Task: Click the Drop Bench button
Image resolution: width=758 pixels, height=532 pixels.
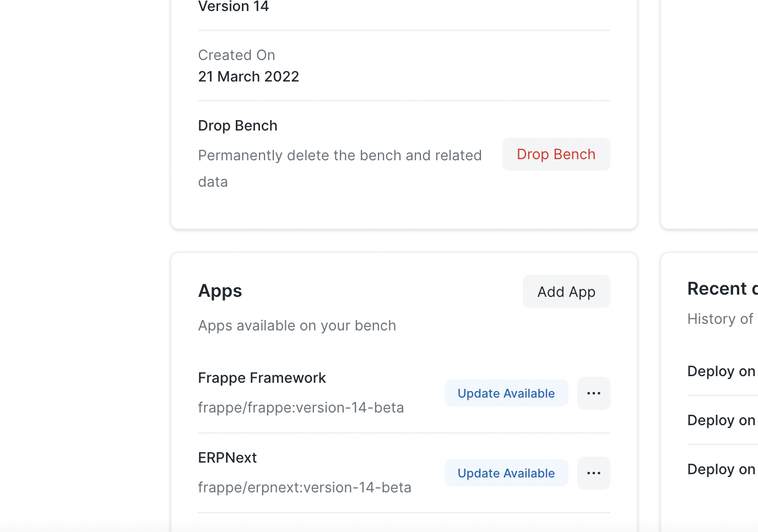Action: [556, 154]
